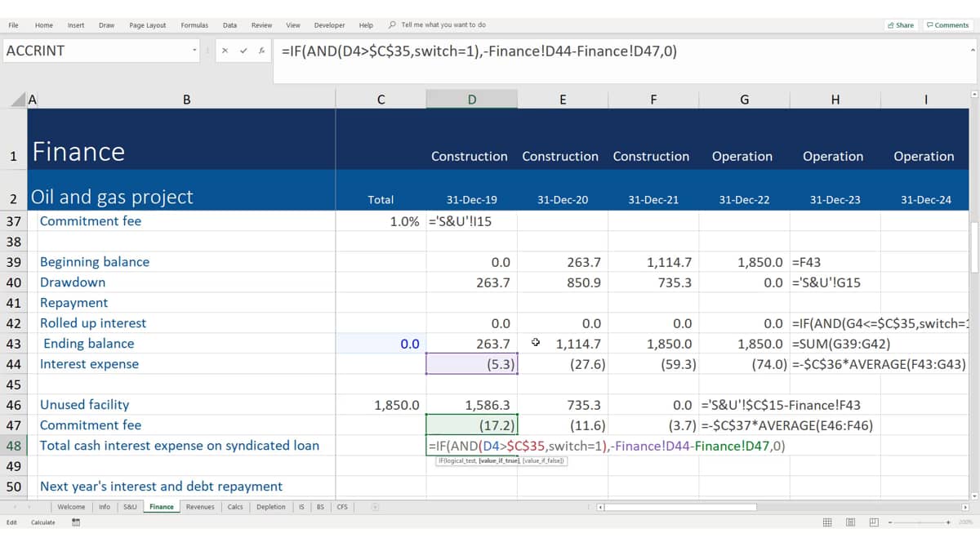Switch to the S&U sheet tab
Image resolution: width=980 pixels, height=551 pixels.
click(x=130, y=507)
